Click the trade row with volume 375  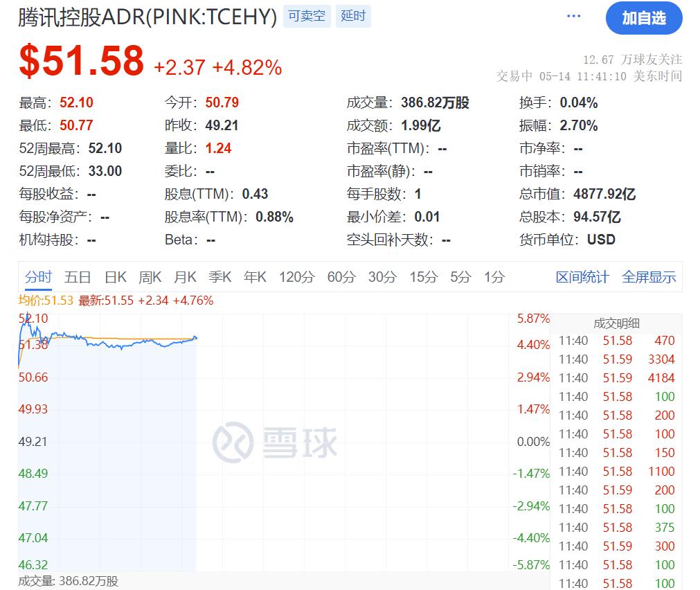pos(616,528)
